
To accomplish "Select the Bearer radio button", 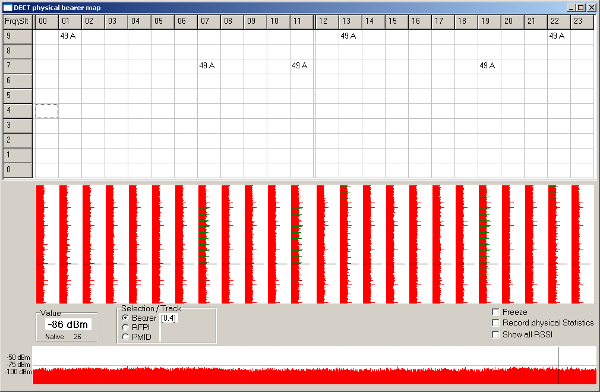I will tap(125, 318).
